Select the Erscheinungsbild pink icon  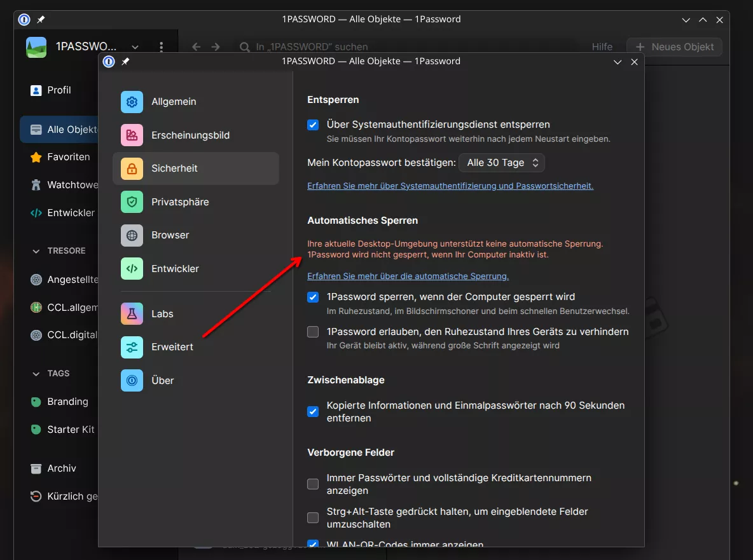(132, 135)
